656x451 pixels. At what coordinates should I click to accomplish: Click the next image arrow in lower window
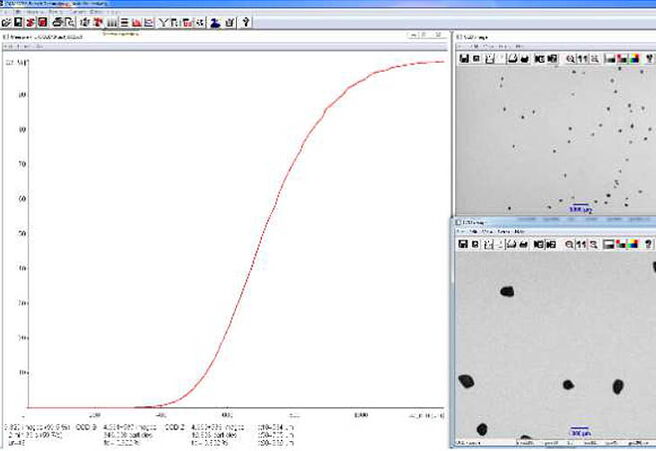coord(552,244)
